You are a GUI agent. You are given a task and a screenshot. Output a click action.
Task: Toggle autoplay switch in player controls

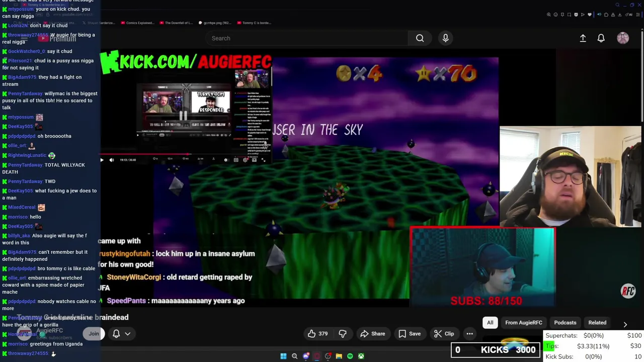[226, 160]
